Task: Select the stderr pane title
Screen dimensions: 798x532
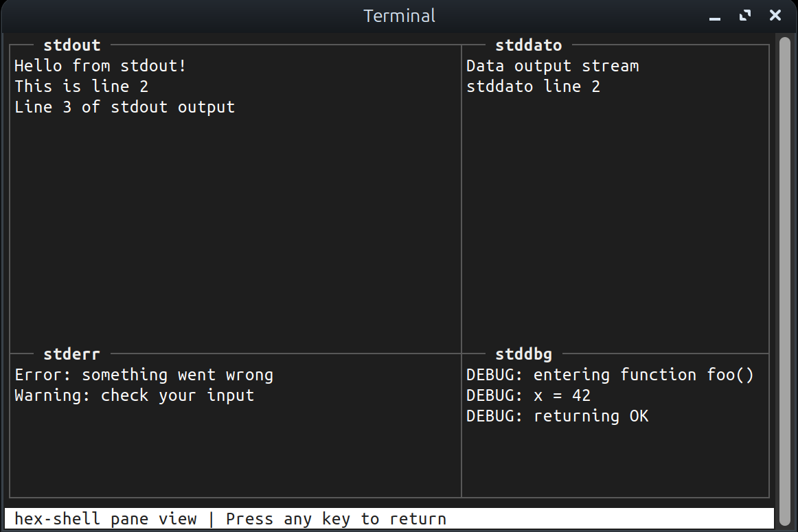Action: click(x=71, y=354)
